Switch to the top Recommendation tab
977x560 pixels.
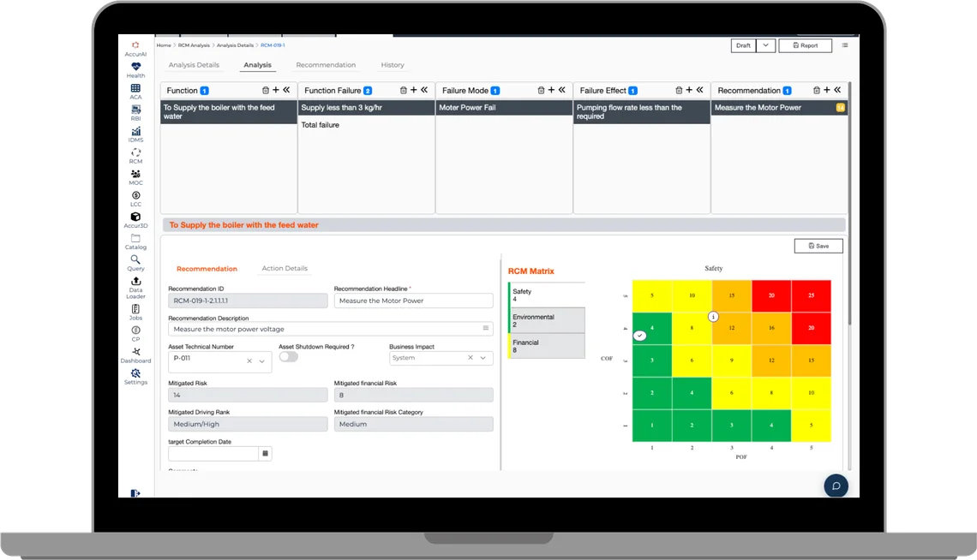coord(326,65)
